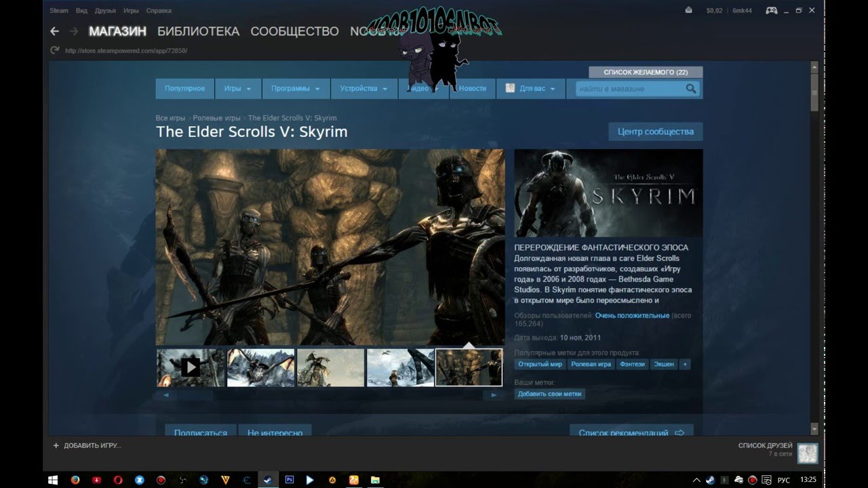Switch to Steam in the taskbar
868x488 pixels.
(x=268, y=480)
